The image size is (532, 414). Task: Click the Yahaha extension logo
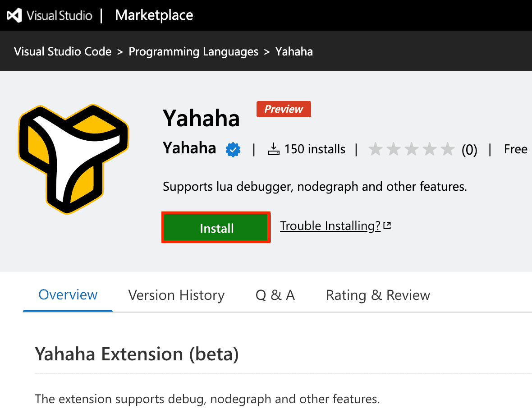coord(73,158)
